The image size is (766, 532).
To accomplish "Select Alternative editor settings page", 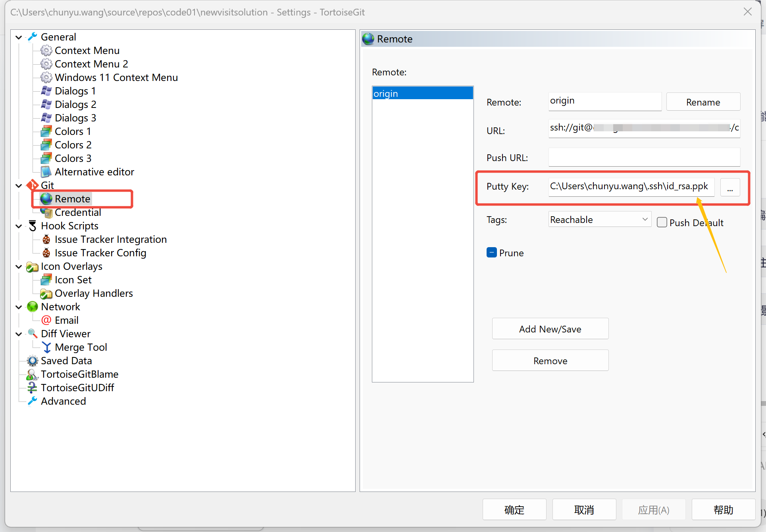I will (x=94, y=172).
